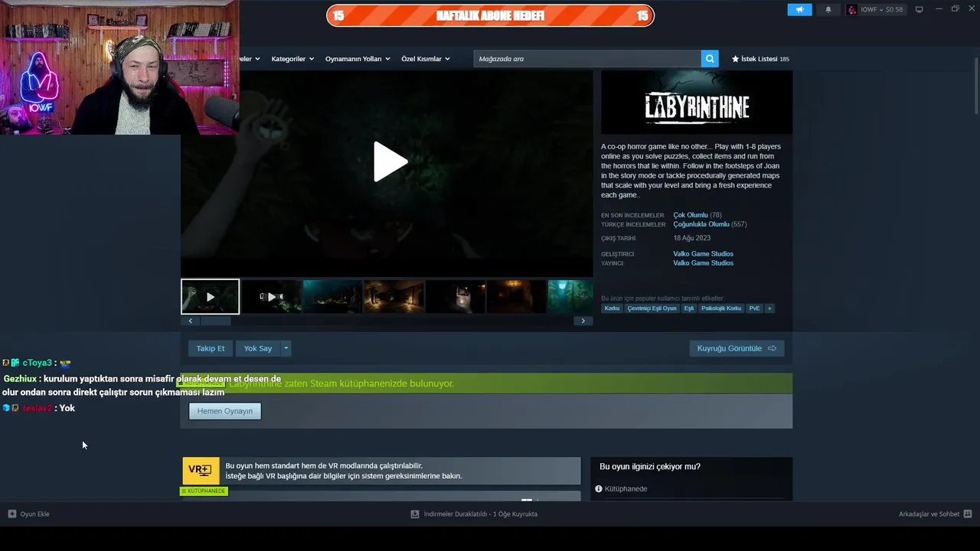Click the friends chat icon
This screenshot has height=551, width=980.
click(x=968, y=514)
